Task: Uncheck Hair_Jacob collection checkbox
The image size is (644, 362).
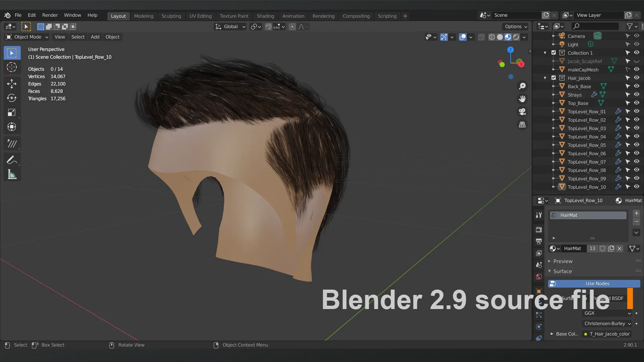Action: click(x=553, y=78)
